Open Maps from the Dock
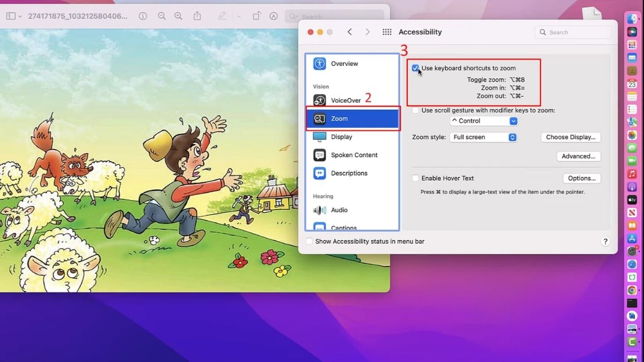Viewport: 644px width, 362px height. click(x=632, y=122)
